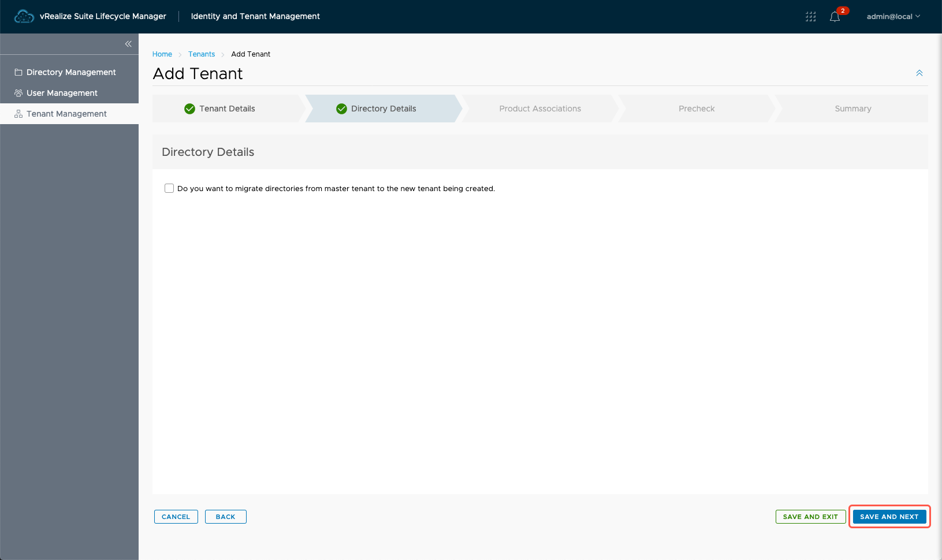Click the green check on Tenant Details
The image size is (942, 560).
189,109
